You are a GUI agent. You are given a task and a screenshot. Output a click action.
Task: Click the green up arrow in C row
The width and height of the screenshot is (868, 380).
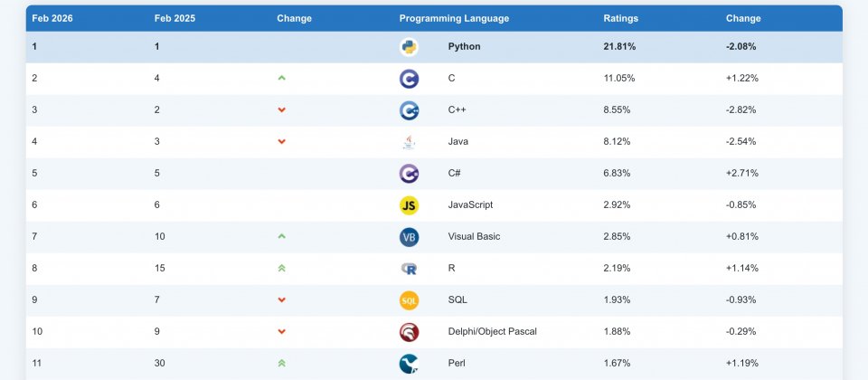(x=281, y=79)
